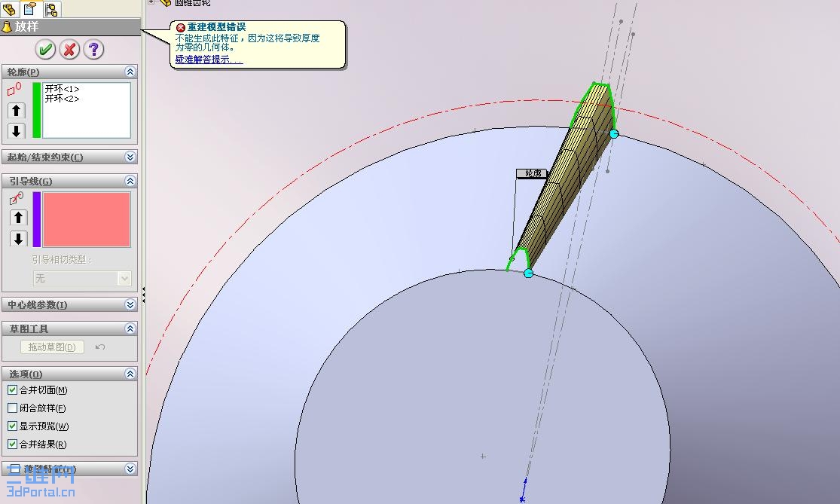Select the lower cyan loft connector point
Screen dimensions: 840x504
click(528, 273)
